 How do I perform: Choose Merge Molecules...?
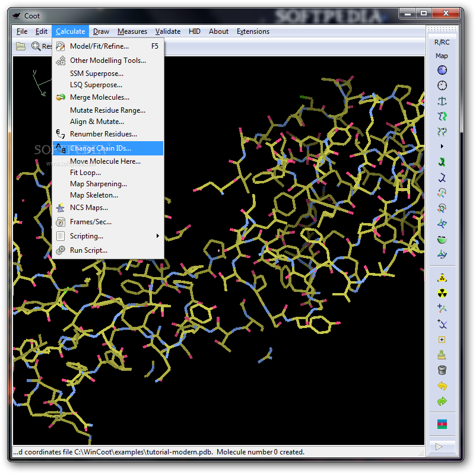108,97
